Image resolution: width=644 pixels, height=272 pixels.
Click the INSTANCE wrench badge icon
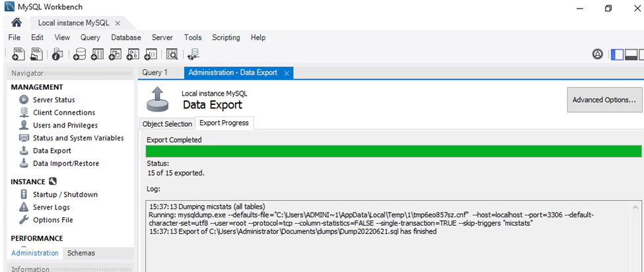pos(52,182)
